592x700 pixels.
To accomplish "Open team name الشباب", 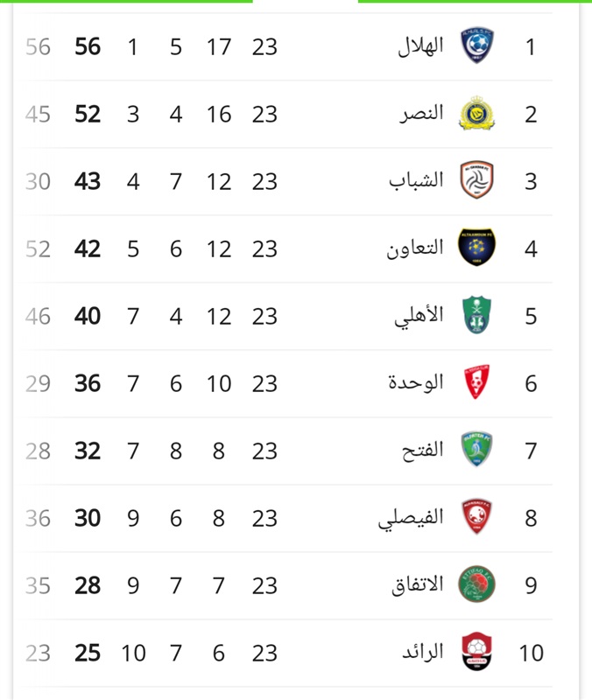I will pos(416,181).
